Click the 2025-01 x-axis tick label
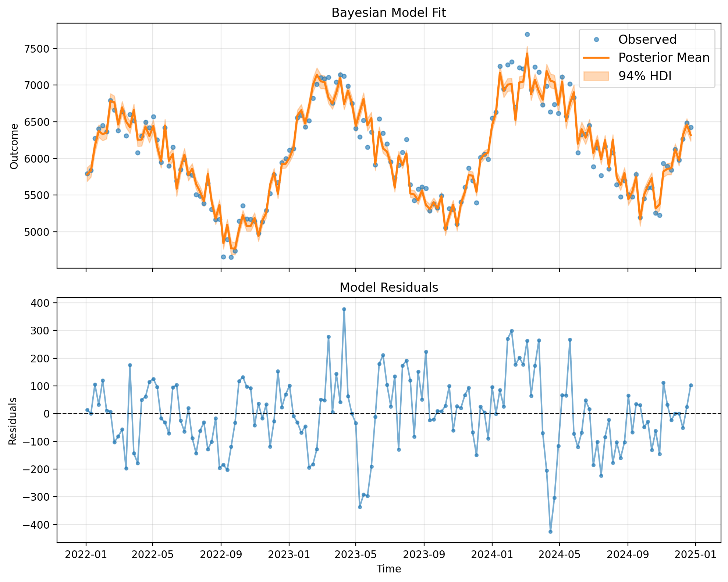 695,555
